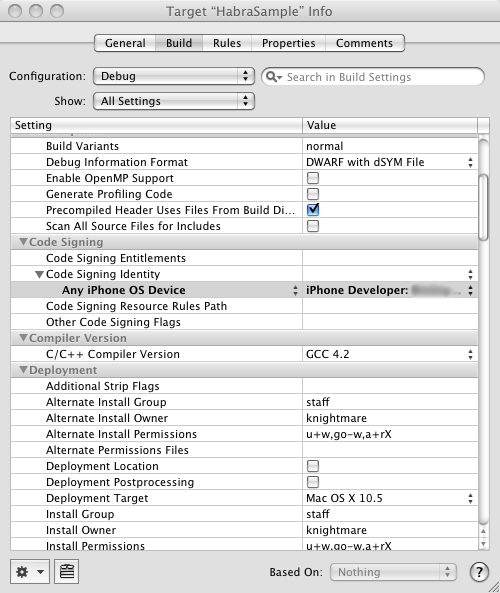Screen dimensions: 500x593
Task: Open the gear action menu button
Action: (x=30, y=571)
